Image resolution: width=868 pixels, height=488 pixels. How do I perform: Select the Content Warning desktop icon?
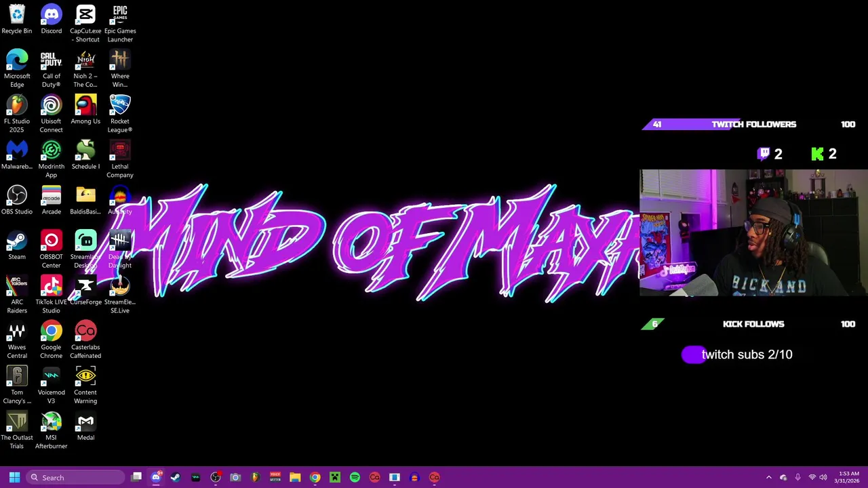(x=85, y=385)
